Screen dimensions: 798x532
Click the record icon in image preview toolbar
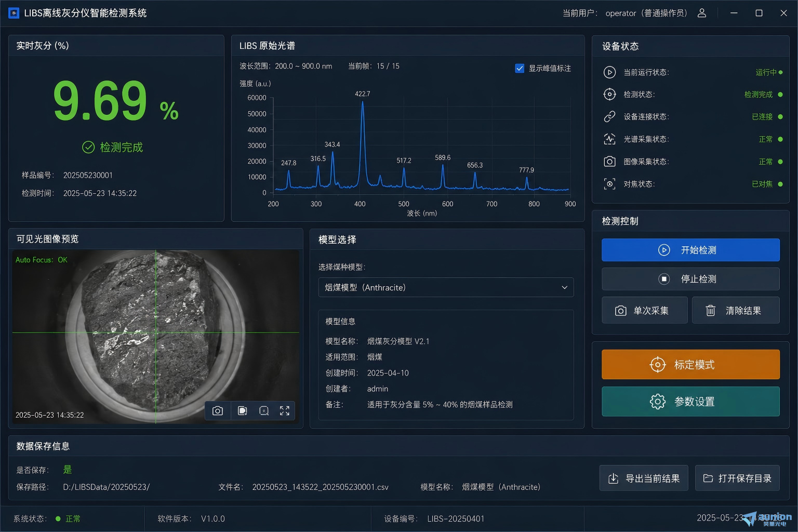tap(242, 411)
